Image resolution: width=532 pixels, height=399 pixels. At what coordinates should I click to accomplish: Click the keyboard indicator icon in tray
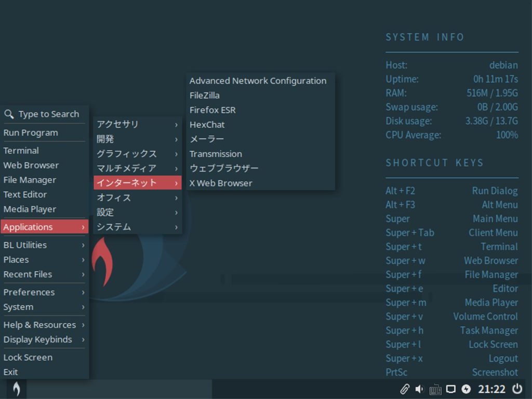435,389
